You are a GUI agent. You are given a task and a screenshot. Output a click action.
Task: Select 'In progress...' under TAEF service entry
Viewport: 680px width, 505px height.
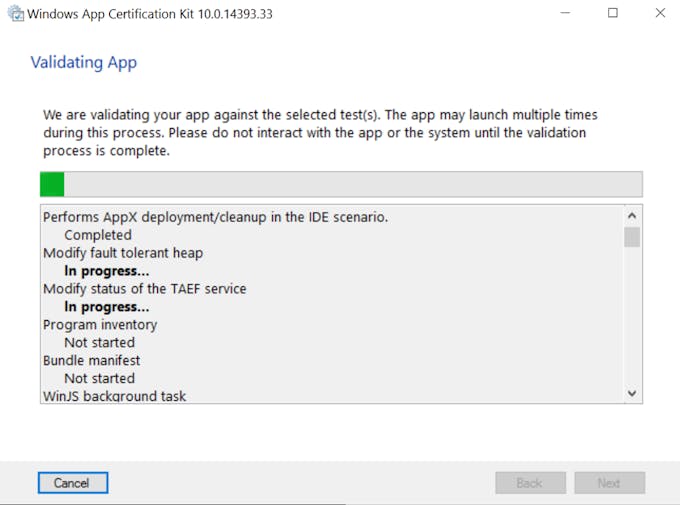[107, 307]
